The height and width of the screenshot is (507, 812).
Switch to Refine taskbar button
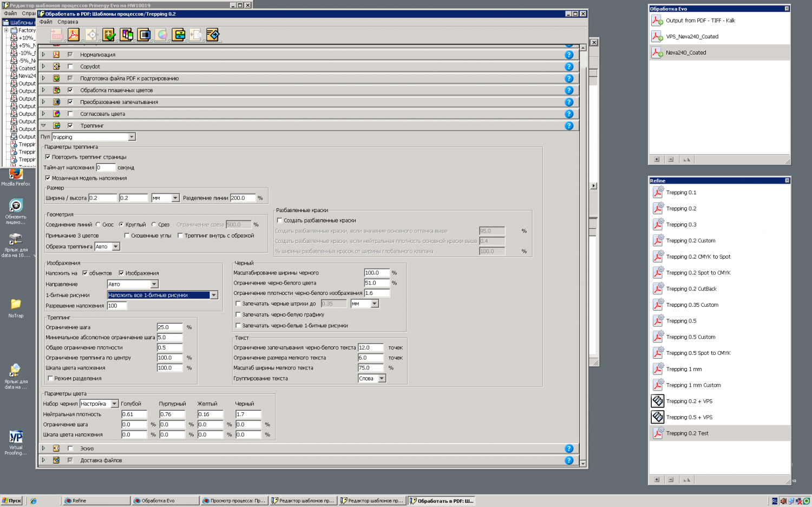(x=96, y=501)
